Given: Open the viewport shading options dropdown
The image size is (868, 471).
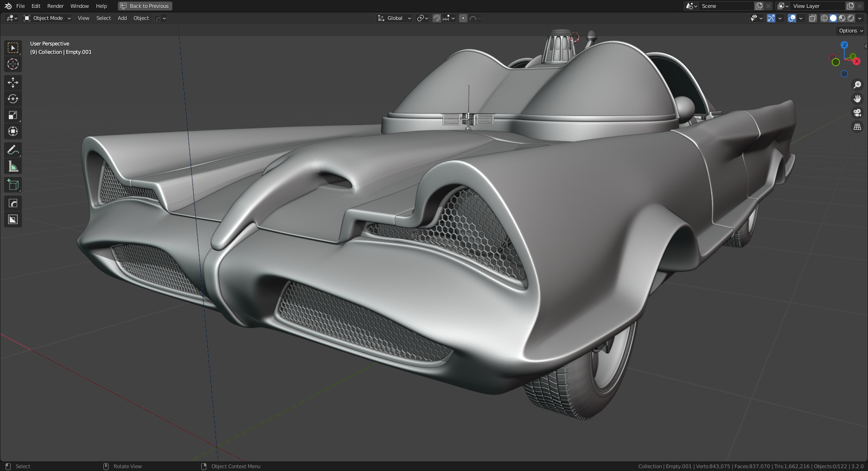Looking at the screenshot, I should 860,18.
